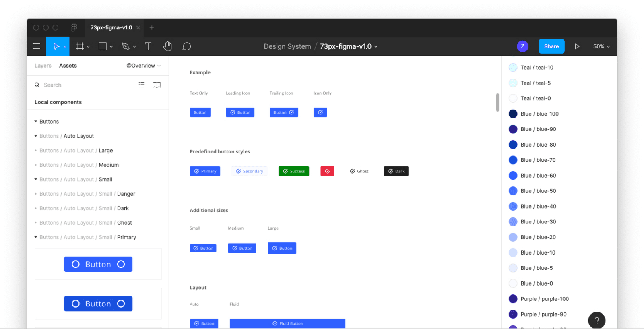Image resolution: width=644 pixels, height=329 pixels.
Task: Switch to the Assets tab
Action: 68,66
